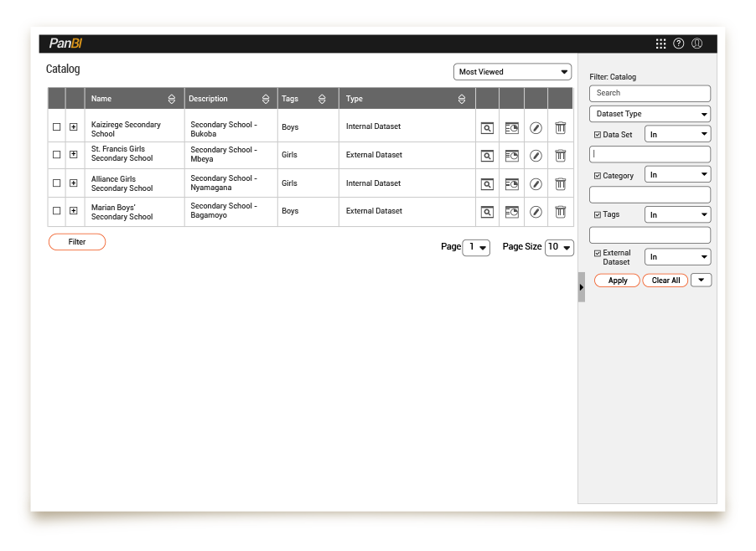Edit the Alliance Girls row
This screenshot has width=756, height=551.
pos(536,184)
